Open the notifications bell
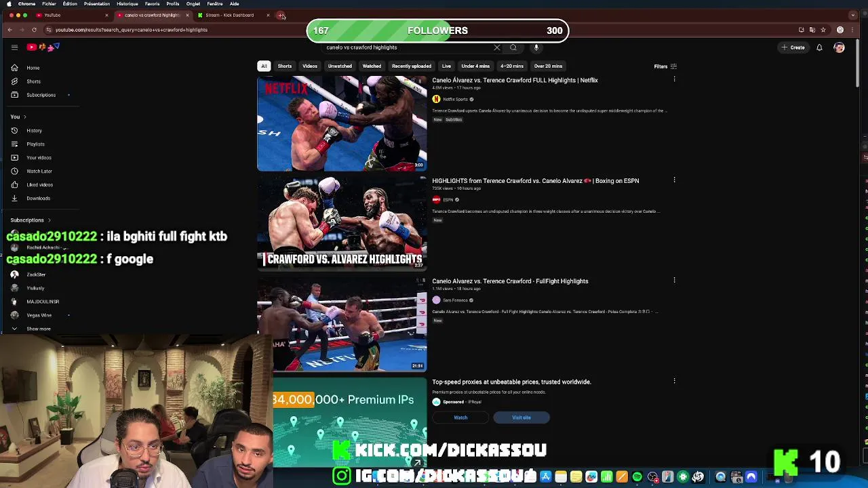868x488 pixels. point(819,47)
